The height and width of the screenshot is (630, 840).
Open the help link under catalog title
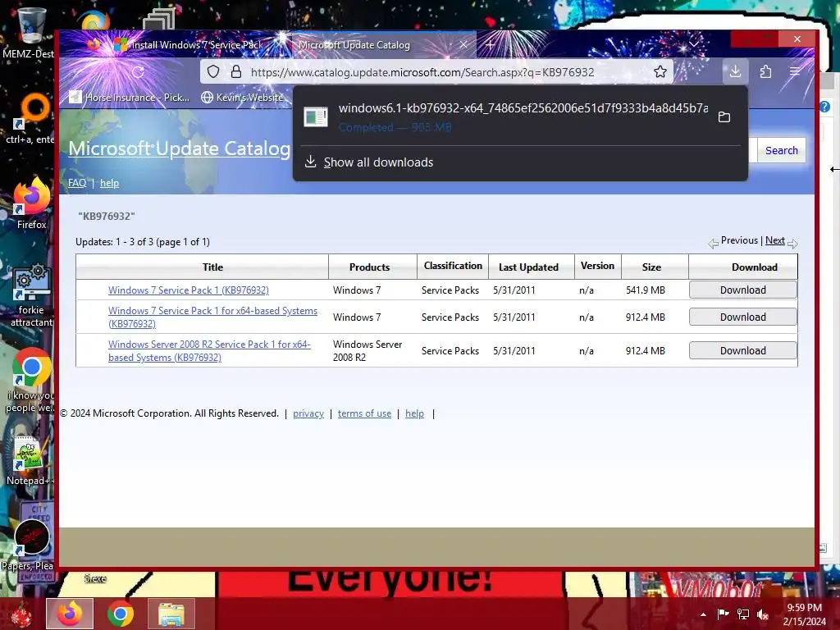(x=109, y=183)
